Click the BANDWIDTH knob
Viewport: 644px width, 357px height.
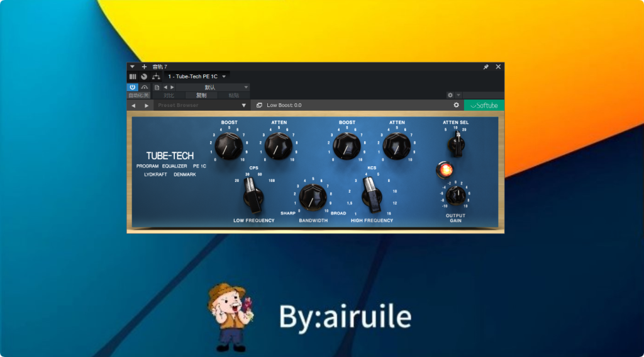click(x=313, y=197)
